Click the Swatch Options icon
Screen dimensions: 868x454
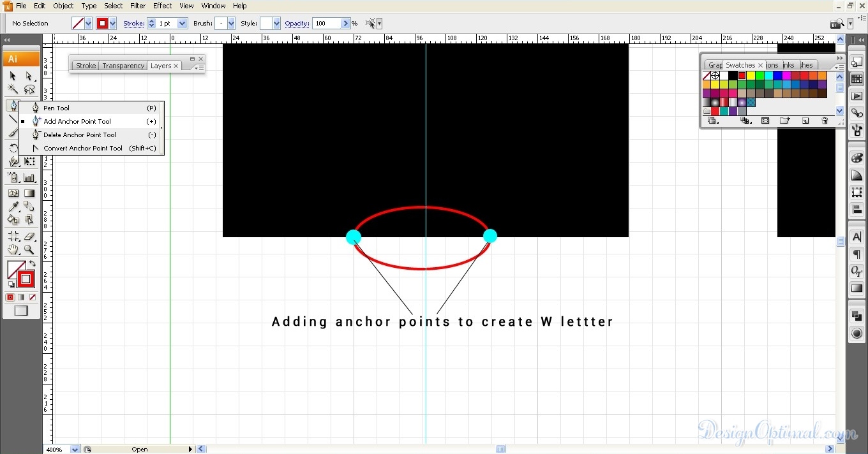point(765,121)
